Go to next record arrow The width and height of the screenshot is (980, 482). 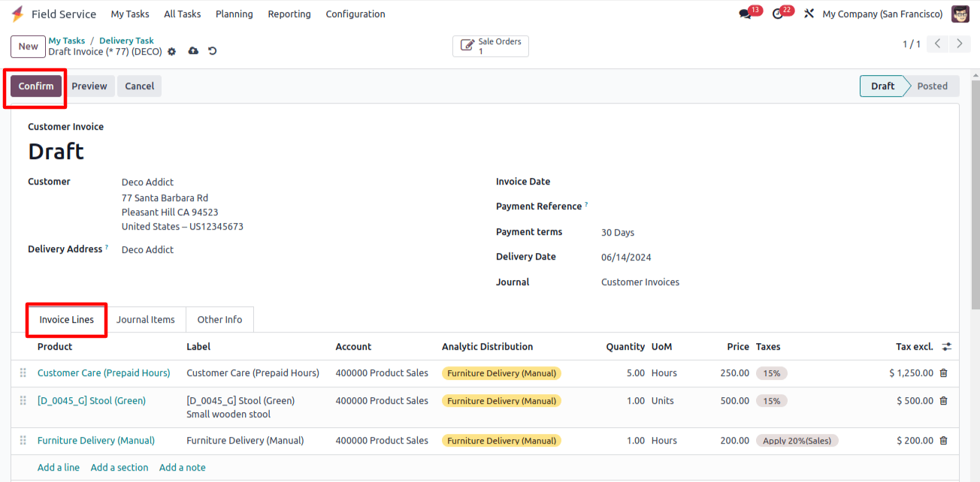point(960,44)
